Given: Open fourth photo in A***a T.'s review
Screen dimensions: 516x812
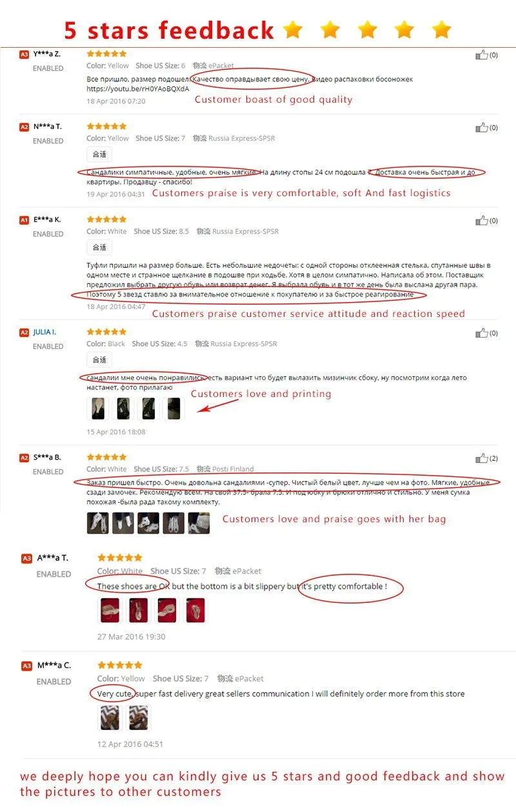Looking at the screenshot, I should (x=196, y=610).
